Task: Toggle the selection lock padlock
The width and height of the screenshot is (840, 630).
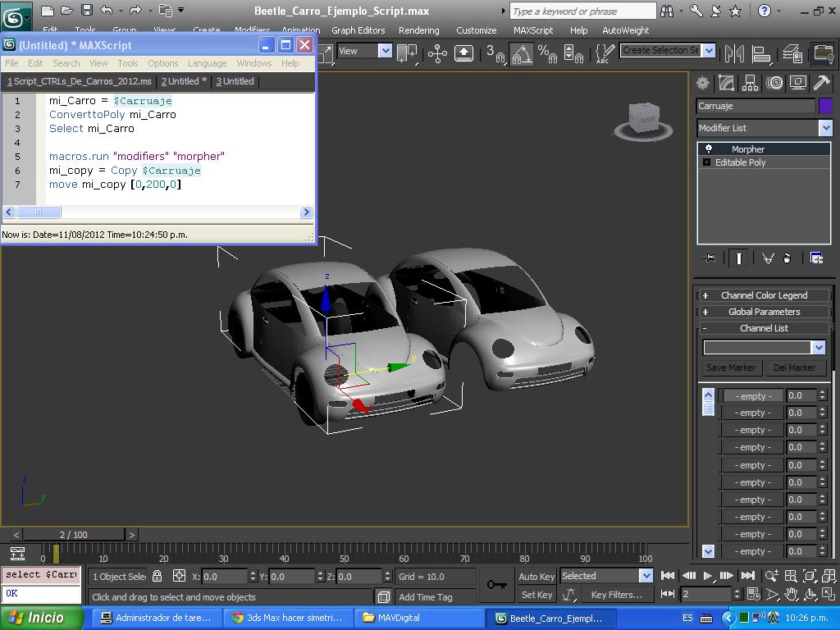Action: tap(157, 576)
